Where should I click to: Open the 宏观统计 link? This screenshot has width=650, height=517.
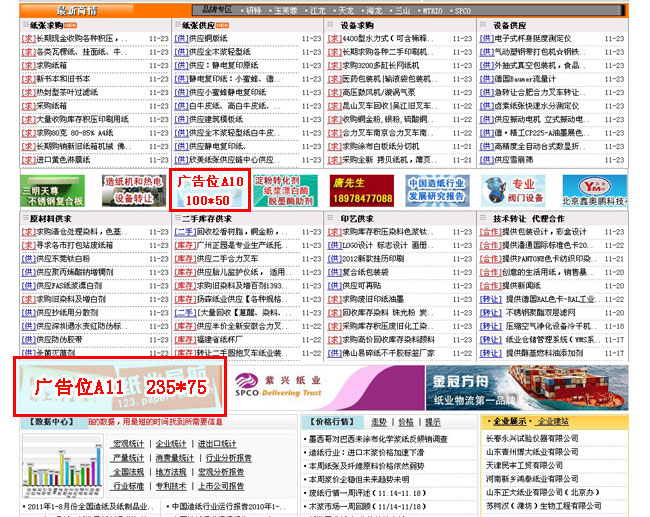tap(128, 444)
